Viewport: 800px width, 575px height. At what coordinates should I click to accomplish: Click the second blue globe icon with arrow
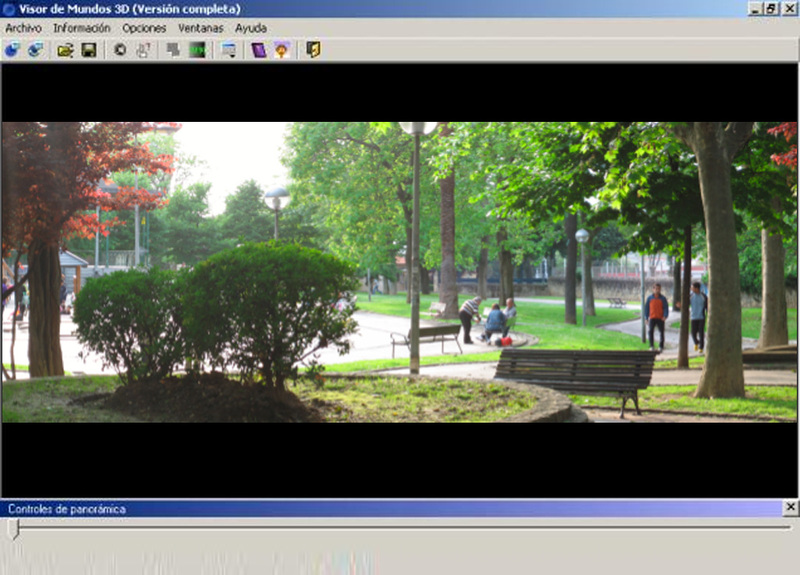click(x=35, y=49)
